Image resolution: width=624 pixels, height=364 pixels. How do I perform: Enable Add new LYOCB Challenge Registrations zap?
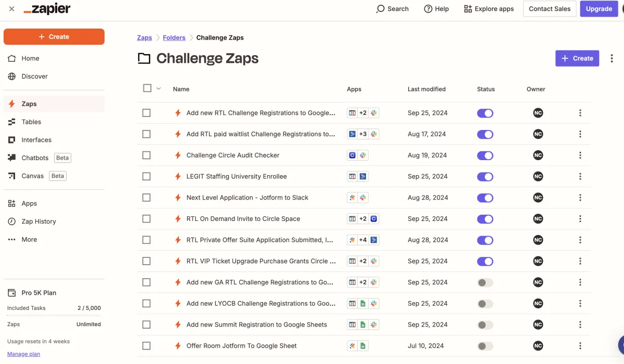coord(485,304)
